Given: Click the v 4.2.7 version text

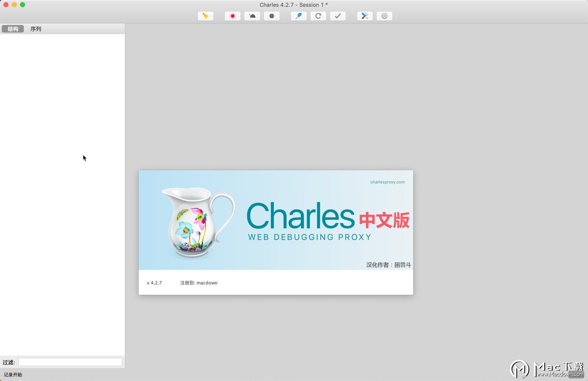Looking at the screenshot, I should pos(154,283).
